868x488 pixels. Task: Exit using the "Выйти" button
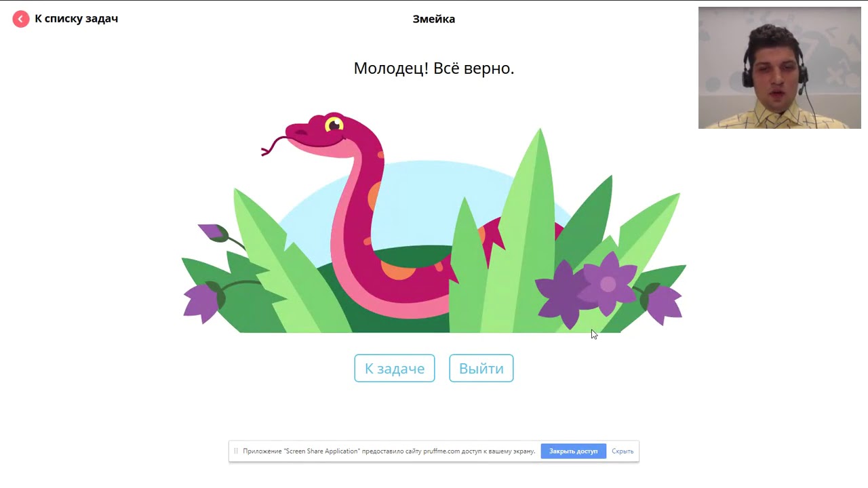coord(481,368)
